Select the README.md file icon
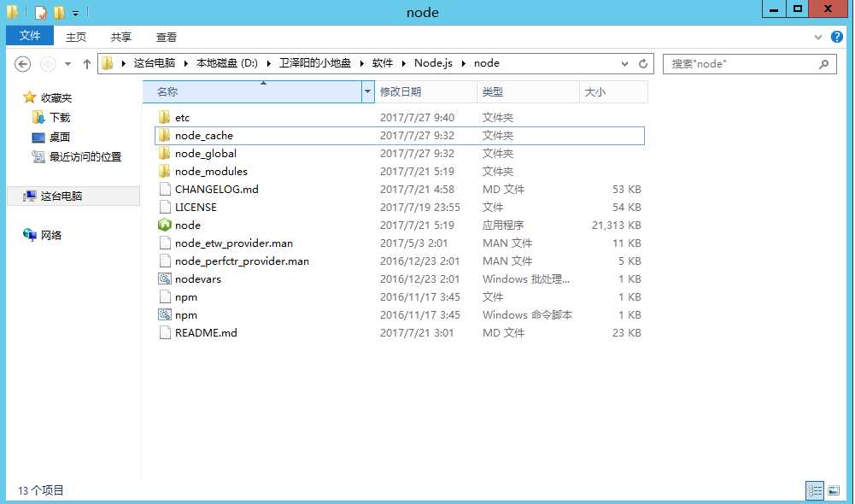 point(164,333)
